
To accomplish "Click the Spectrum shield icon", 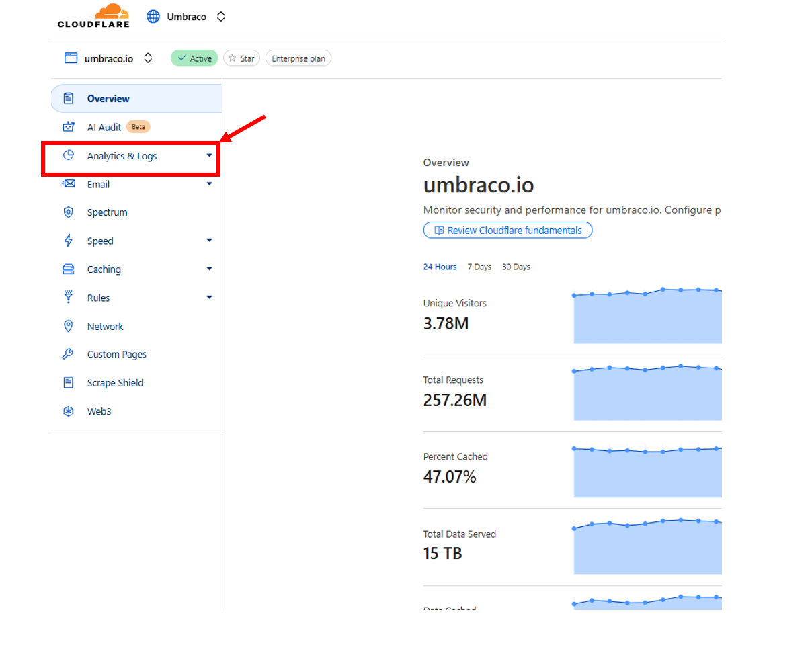I will [x=69, y=212].
